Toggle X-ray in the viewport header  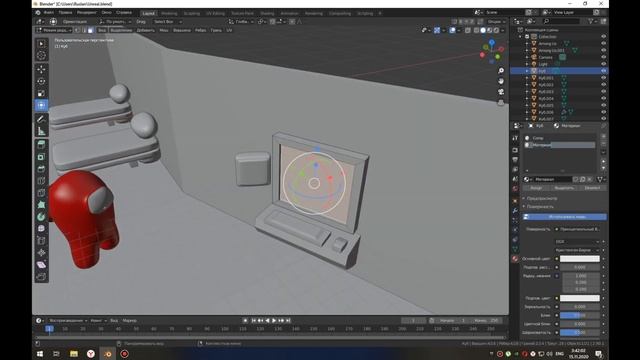click(x=468, y=30)
